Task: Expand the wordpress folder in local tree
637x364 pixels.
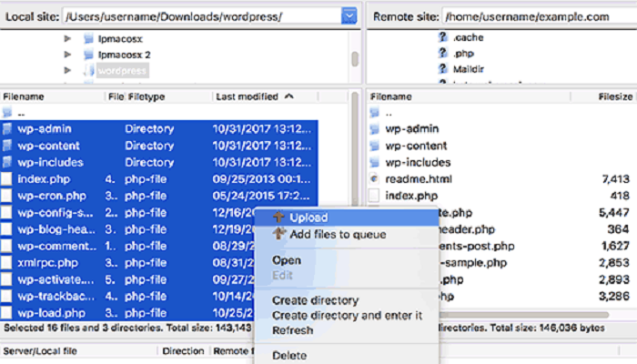Action: pyautogui.click(x=67, y=70)
